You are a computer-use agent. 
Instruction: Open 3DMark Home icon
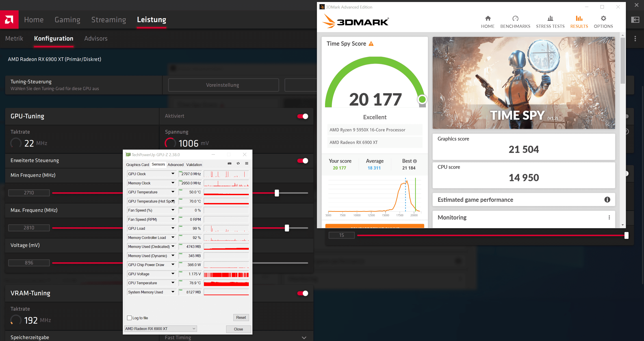point(488,18)
